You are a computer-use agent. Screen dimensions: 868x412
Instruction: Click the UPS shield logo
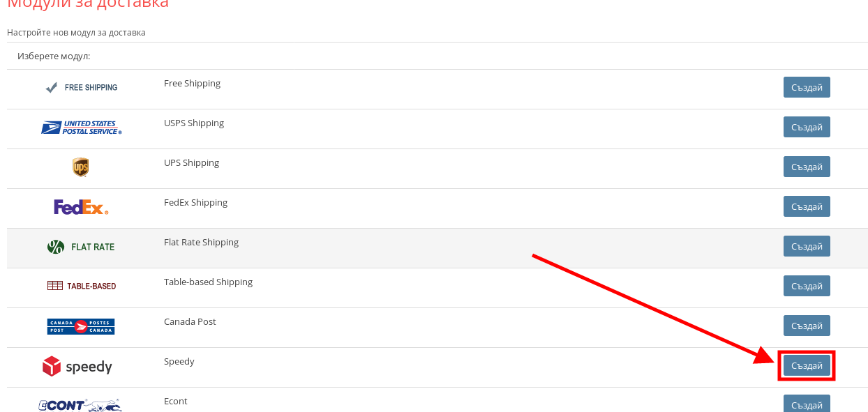[x=81, y=167]
